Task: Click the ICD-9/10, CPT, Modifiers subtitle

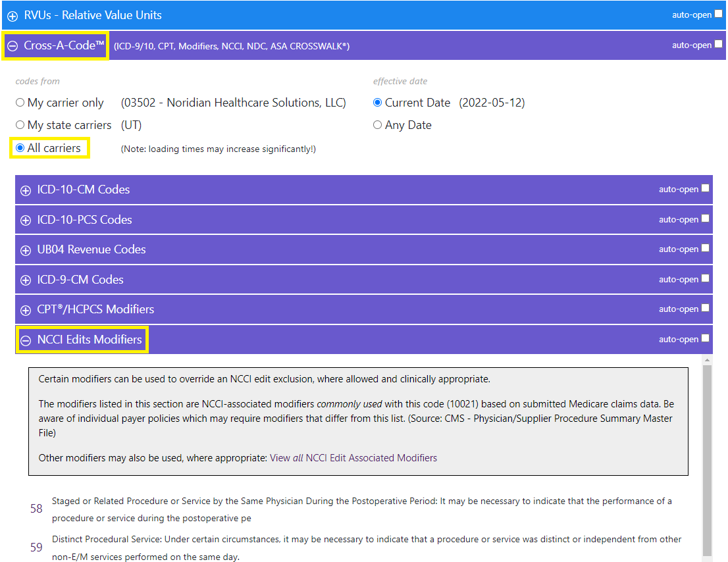Action: (232, 47)
